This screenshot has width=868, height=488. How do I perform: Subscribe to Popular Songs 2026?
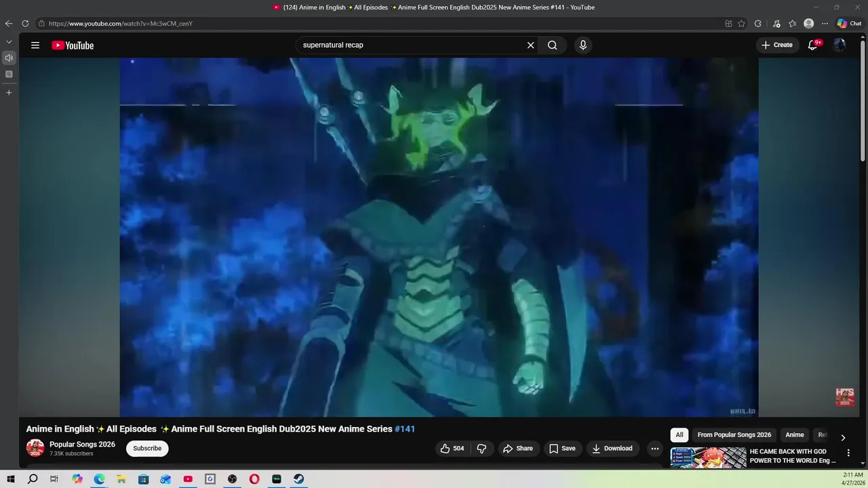tap(147, 449)
